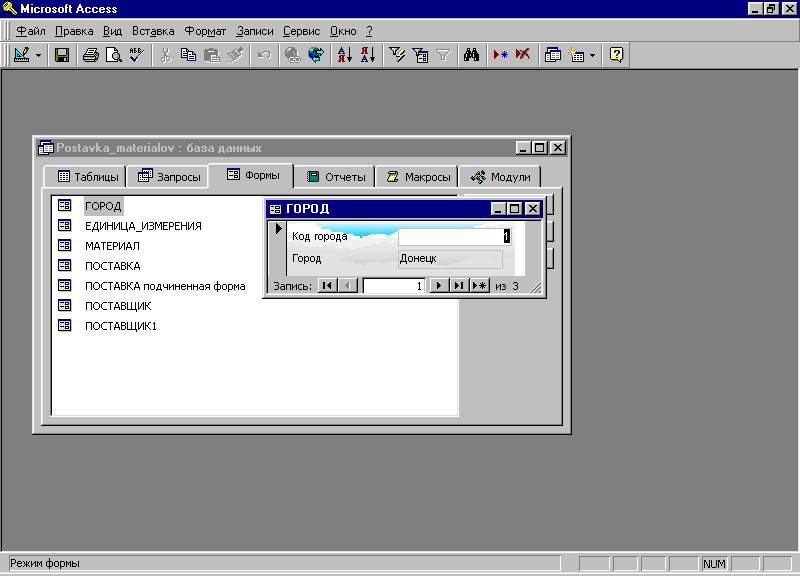Select the МАТЕРИАЛ form

(x=112, y=246)
